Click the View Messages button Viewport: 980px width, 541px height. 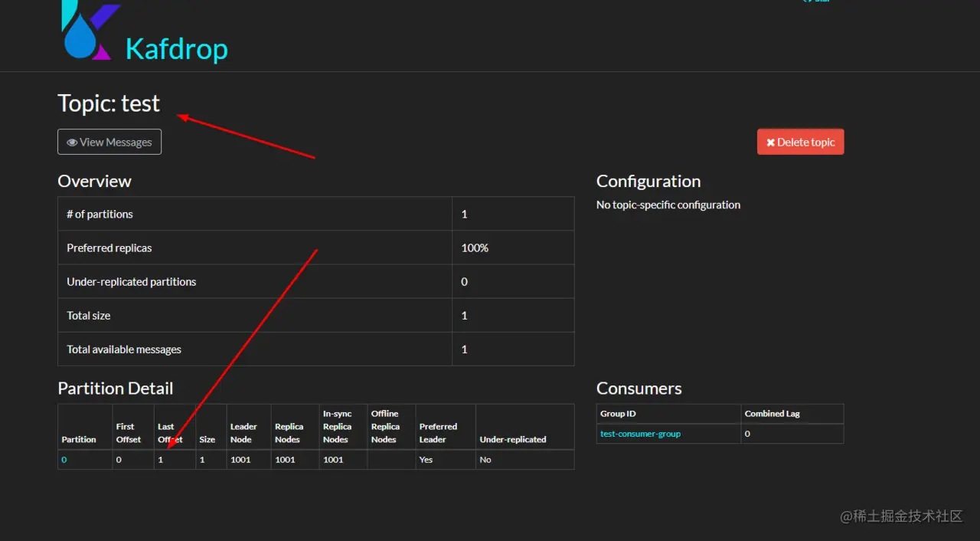pyautogui.click(x=109, y=142)
